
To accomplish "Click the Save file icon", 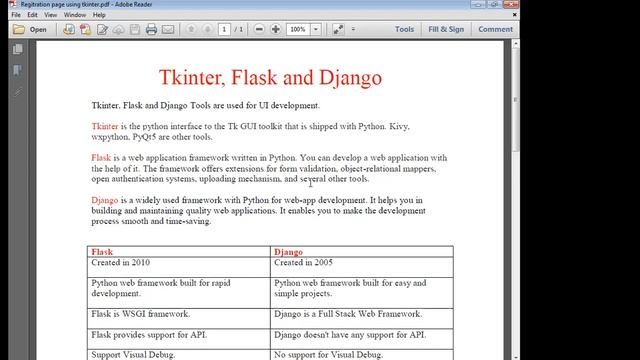I will coord(135,29).
